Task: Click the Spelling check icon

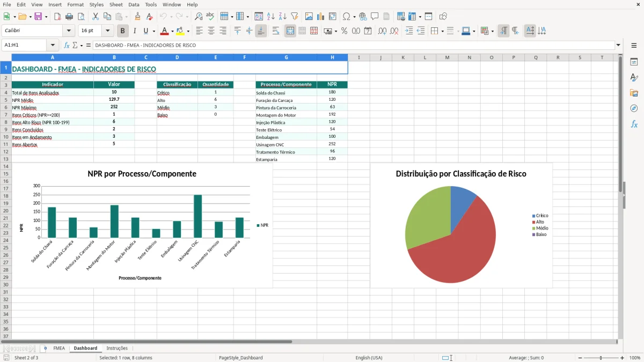Action: click(210, 17)
